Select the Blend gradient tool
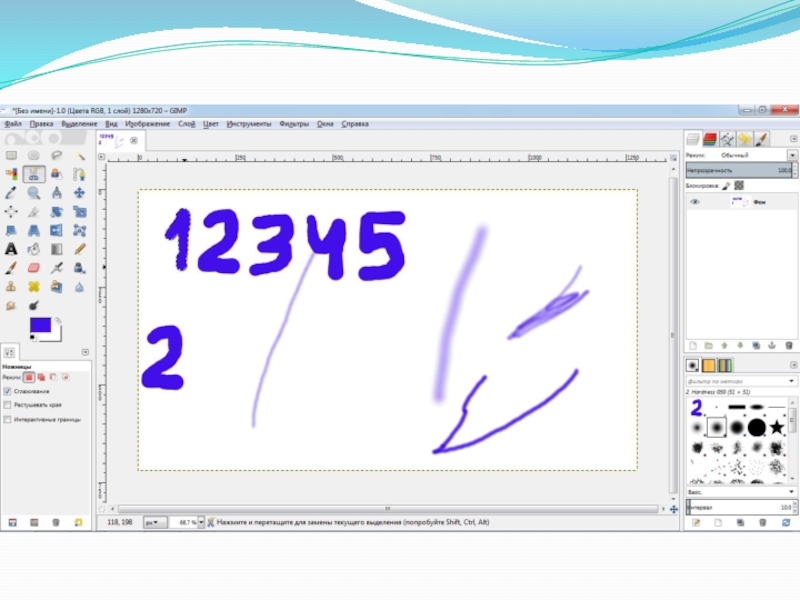Screen dimensions: 800x600 coord(57,249)
